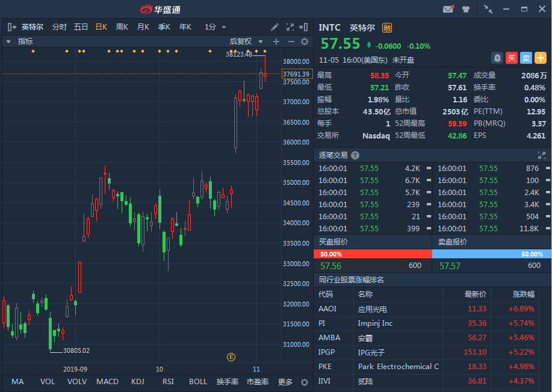
Task: Click the 代码 column header
Action: point(326,294)
